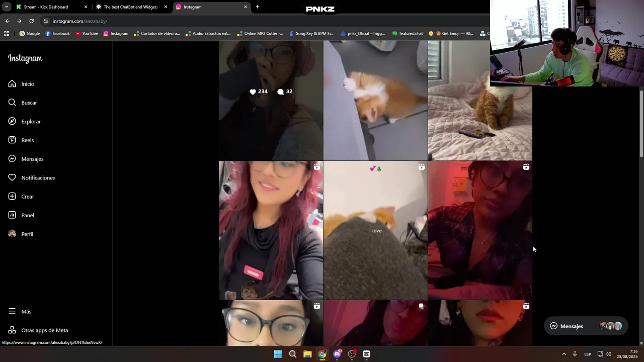Open the tab search dropdown arrow
The width and height of the screenshot is (644, 362).
point(7,7)
